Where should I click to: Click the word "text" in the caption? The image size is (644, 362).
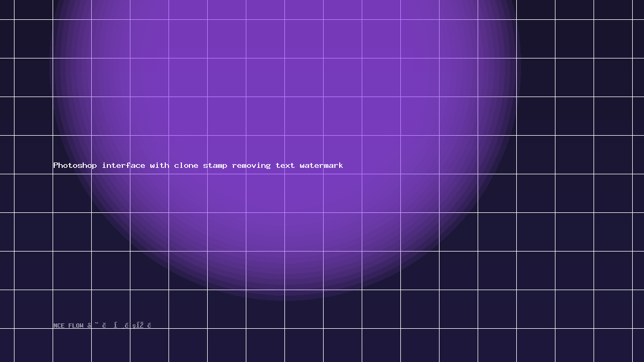(x=285, y=165)
